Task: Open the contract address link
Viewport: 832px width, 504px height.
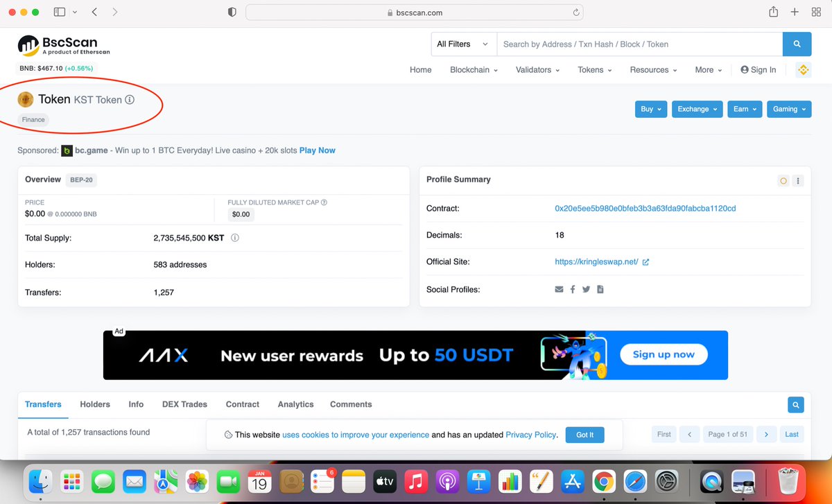Action: point(645,209)
